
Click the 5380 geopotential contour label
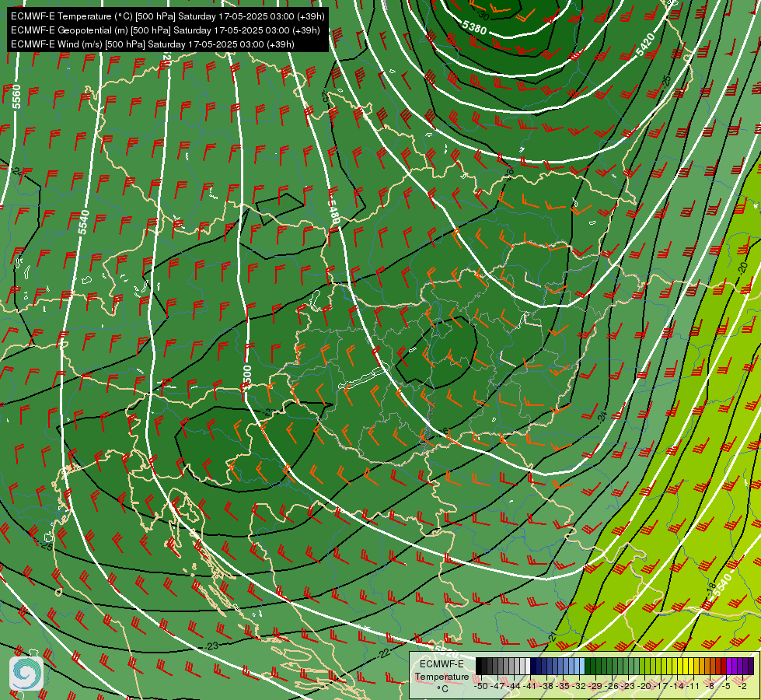(474, 27)
